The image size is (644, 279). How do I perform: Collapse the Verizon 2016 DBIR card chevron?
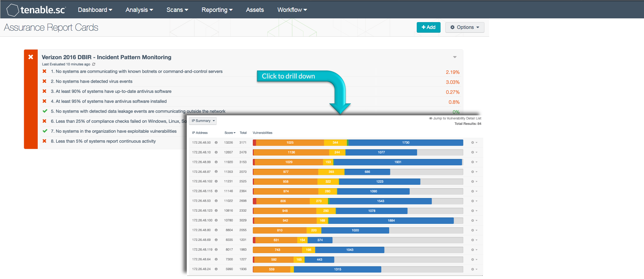pos(455,57)
